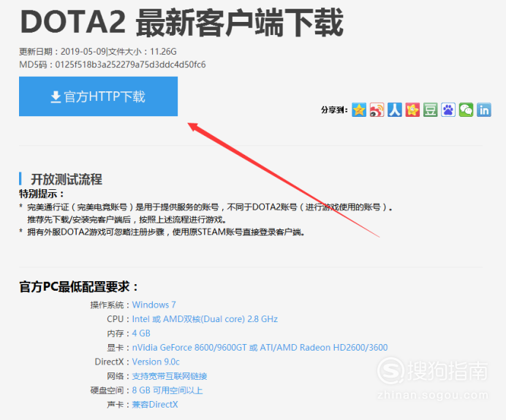
Task: Click the MD5码 hash text
Action: coord(113,64)
